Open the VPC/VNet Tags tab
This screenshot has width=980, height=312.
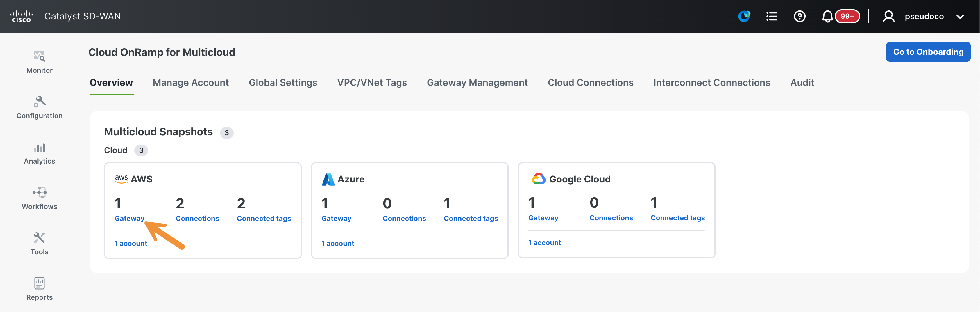[372, 83]
